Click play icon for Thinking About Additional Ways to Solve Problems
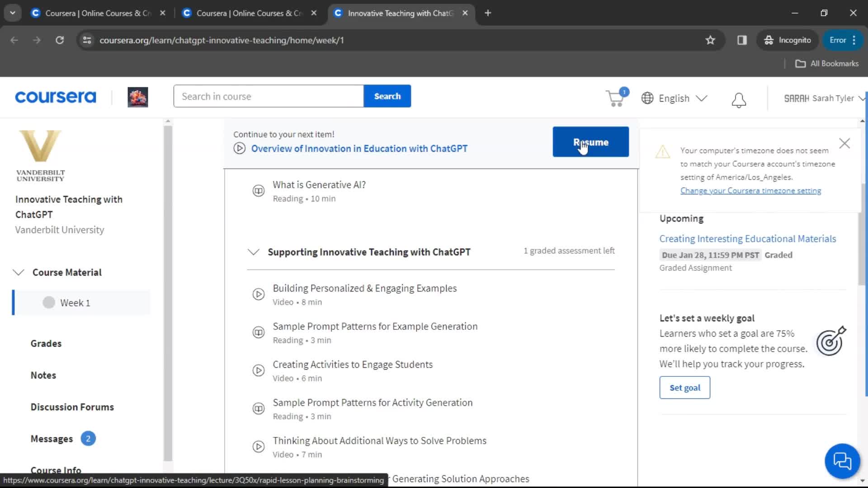 258,447
